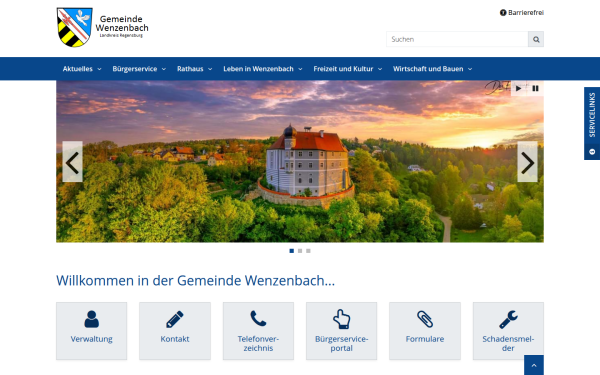This screenshot has height=375, width=600.
Task: Expand the Bürgerservice dropdown chevron
Action: coord(164,69)
